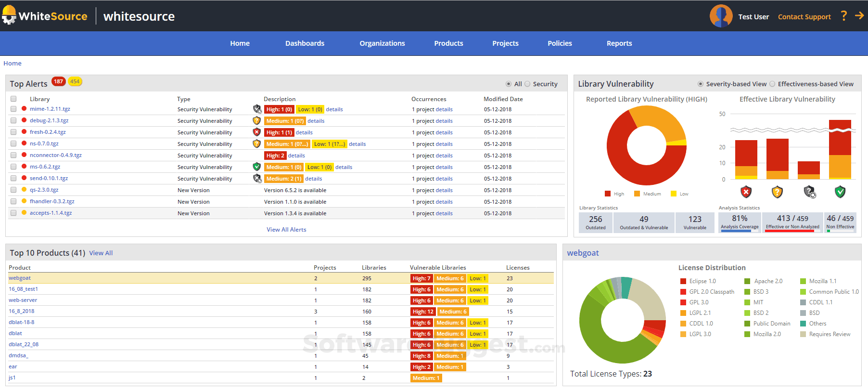Click the 256 Outdated statistics tile
Screen dimensions: 868x391
tap(596, 222)
